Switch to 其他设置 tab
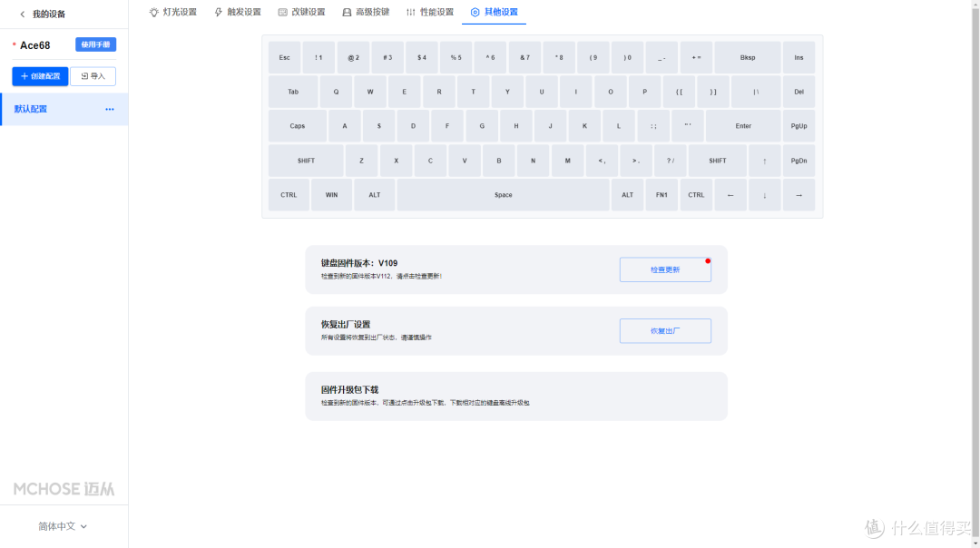 point(494,12)
